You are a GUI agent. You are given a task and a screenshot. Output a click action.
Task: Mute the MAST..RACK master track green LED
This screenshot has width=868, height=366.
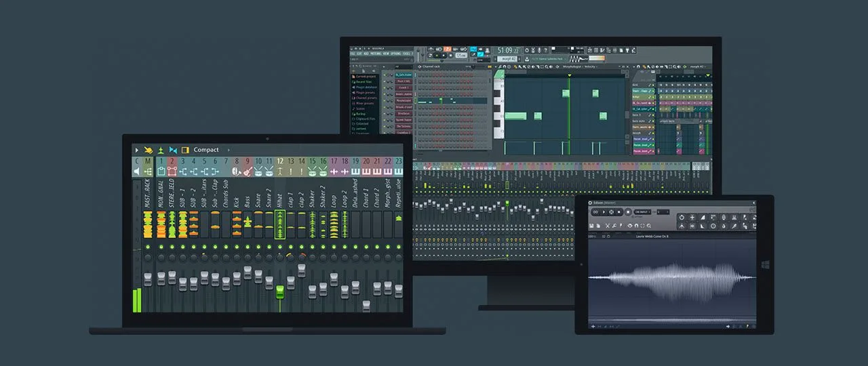(148, 247)
